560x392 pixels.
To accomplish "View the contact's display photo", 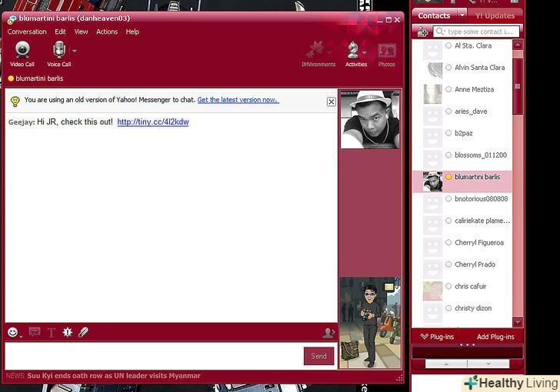I will 370,119.
